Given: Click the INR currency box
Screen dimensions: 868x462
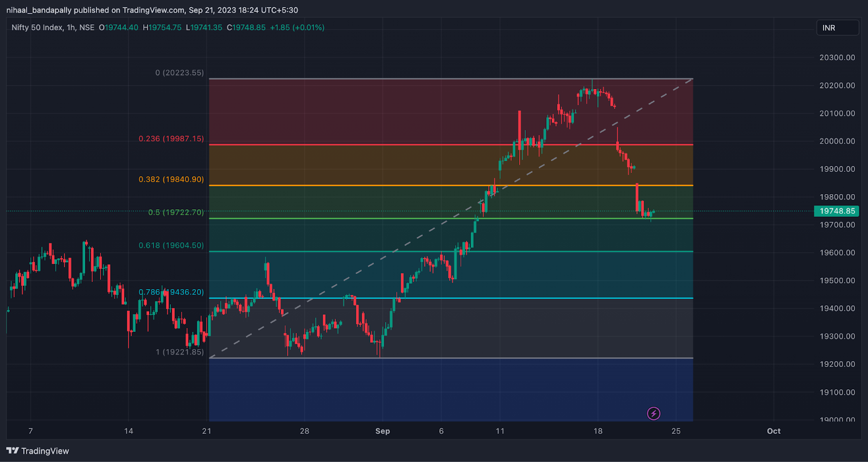Looking at the screenshot, I should [x=838, y=28].
